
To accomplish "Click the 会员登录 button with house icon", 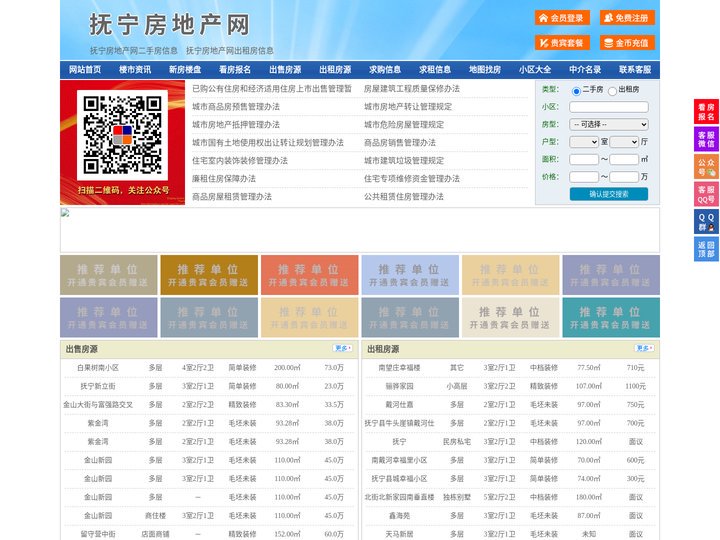I will [562, 18].
